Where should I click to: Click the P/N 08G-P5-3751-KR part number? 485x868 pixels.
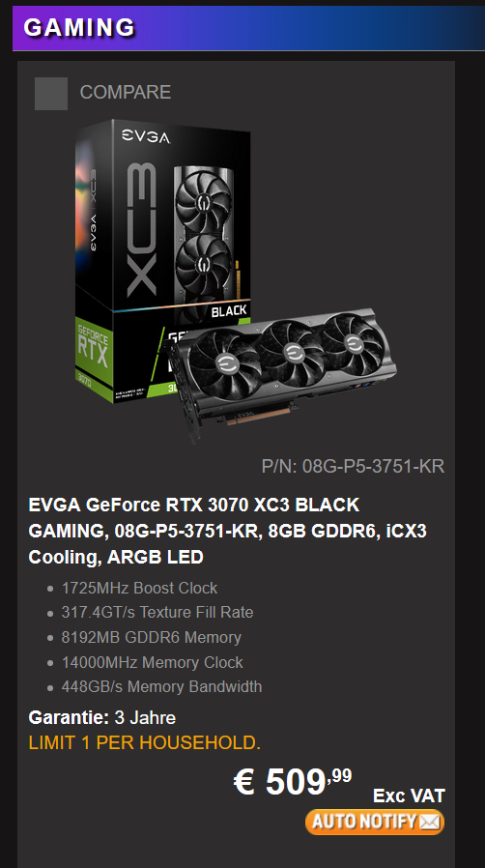353,466
